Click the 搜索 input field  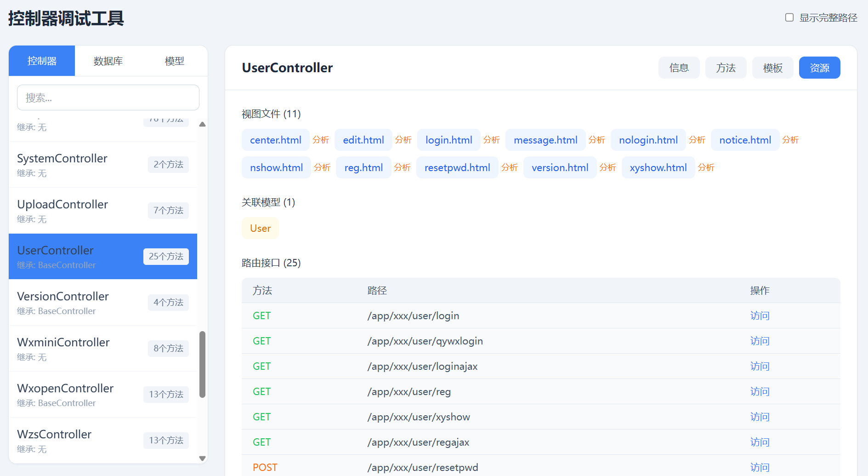(108, 97)
